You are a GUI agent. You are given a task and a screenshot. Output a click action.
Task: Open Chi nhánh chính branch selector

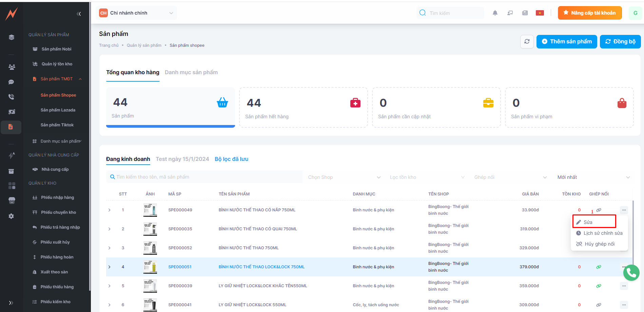point(136,13)
